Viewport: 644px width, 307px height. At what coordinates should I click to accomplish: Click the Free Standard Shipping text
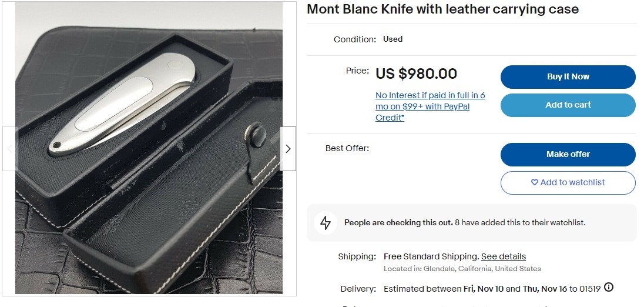point(431,256)
